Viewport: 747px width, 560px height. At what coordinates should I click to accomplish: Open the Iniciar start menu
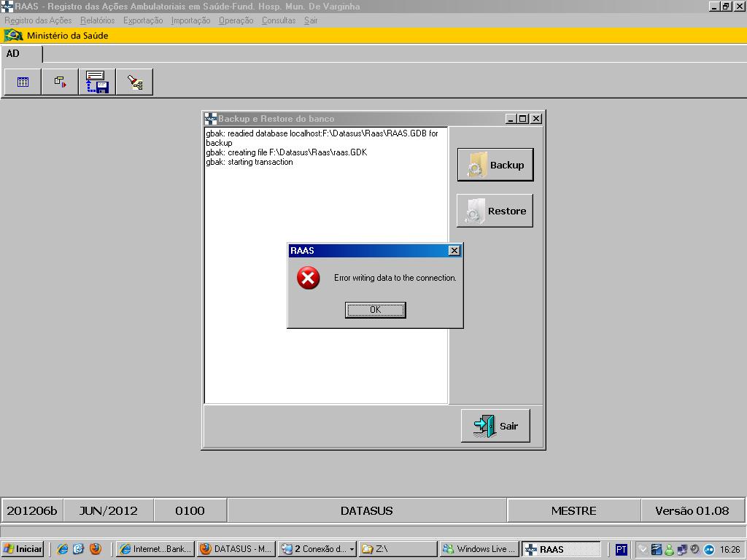pyautogui.click(x=23, y=549)
